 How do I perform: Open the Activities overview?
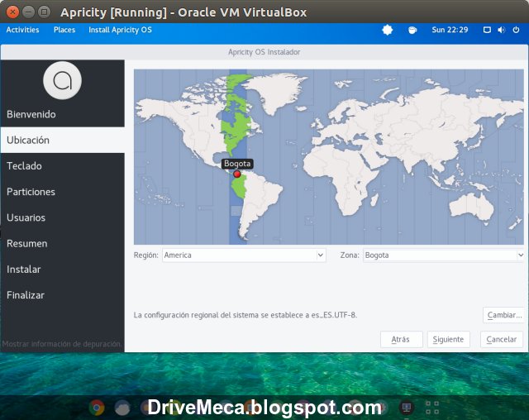[22, 30]
